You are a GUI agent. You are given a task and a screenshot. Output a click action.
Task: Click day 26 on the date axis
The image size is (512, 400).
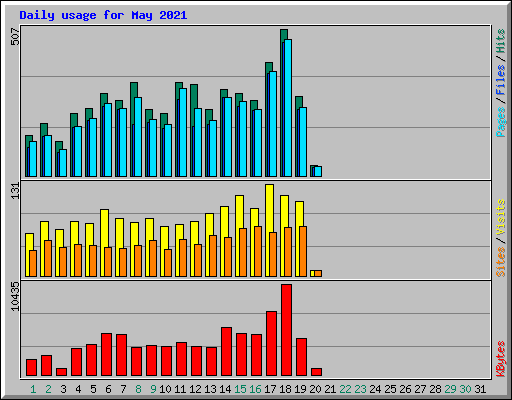405,389
